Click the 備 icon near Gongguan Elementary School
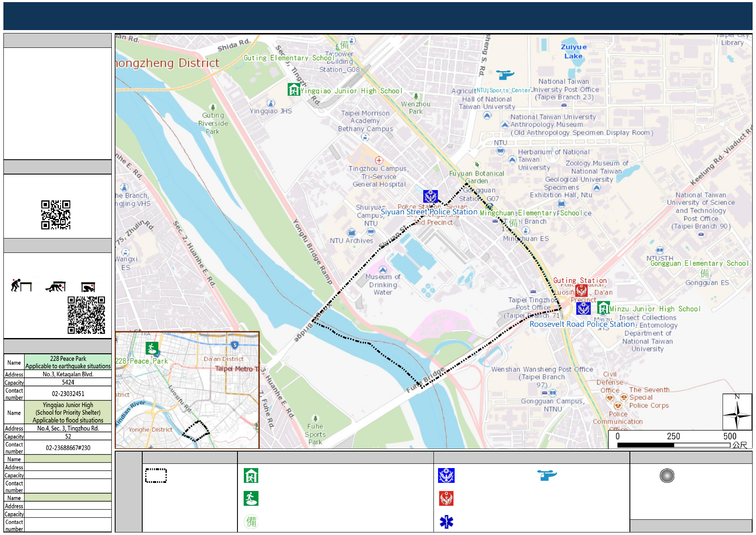 point(705,273)
